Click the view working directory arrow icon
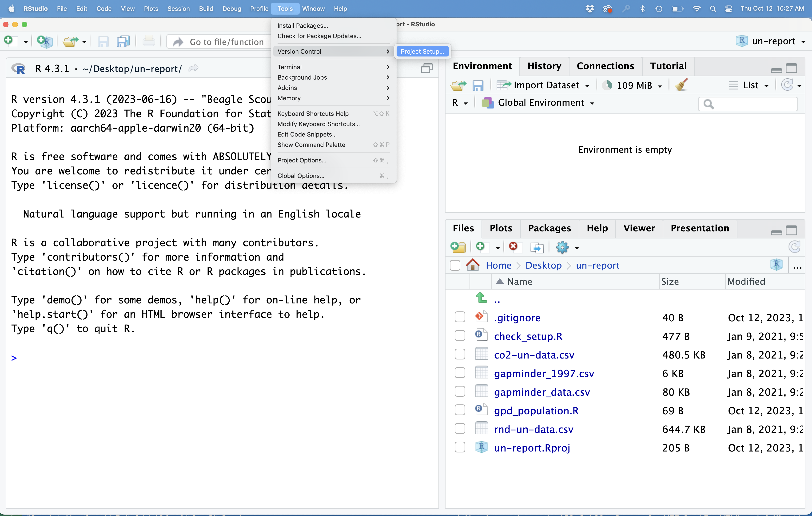This screenshot has height=516, width=812. 193,69
